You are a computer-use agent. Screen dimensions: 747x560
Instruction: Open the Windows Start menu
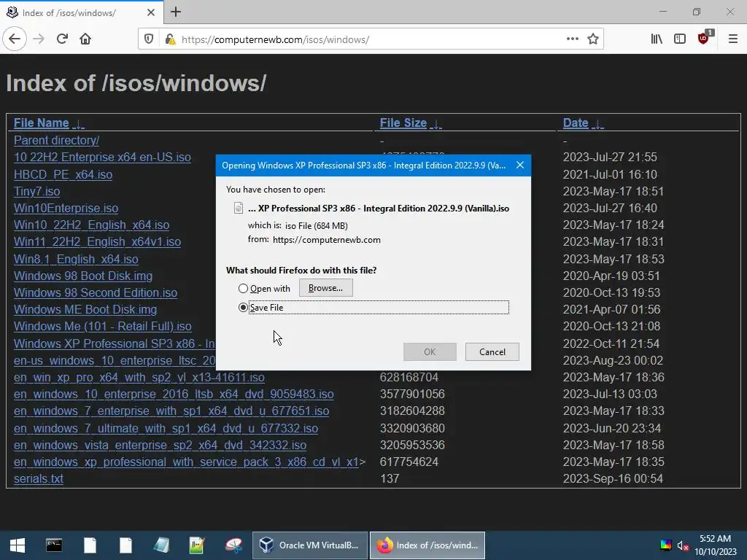pos(18,545)
